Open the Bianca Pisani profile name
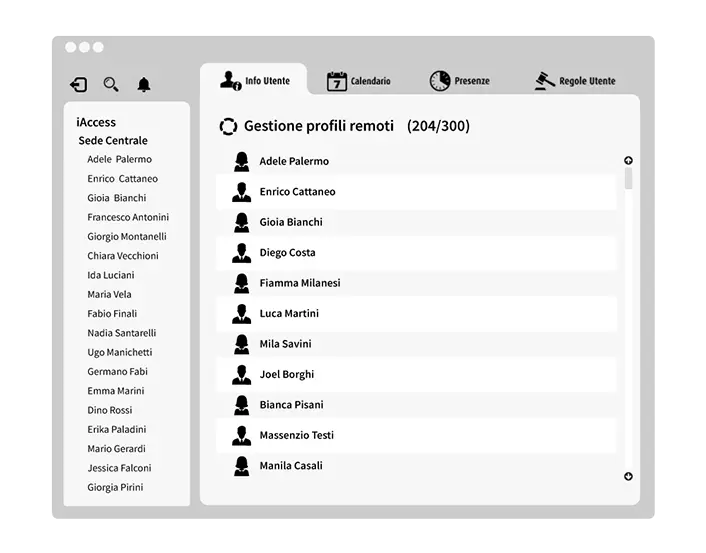The image size is (706, 553). (x=291, y=405)
